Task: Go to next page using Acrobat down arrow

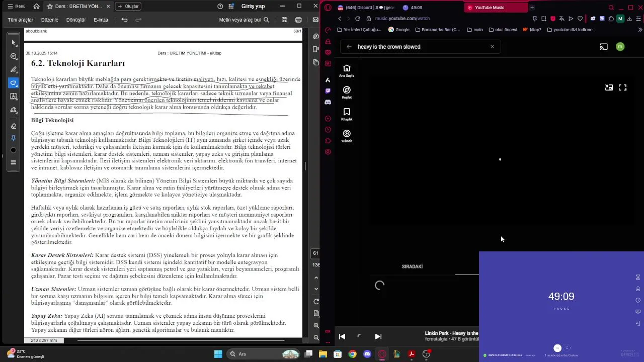Action: (x=316, y=289)
